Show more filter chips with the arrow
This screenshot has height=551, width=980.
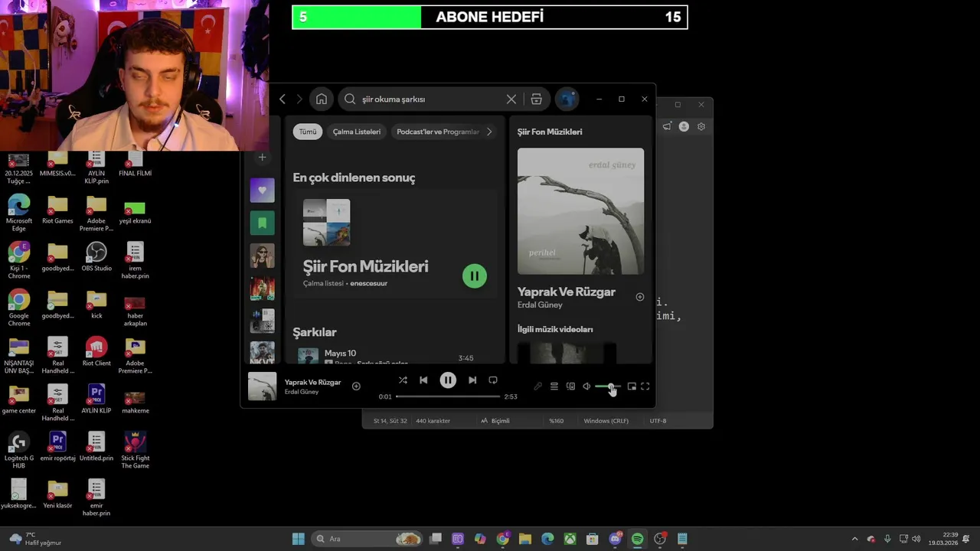[489, 132]
